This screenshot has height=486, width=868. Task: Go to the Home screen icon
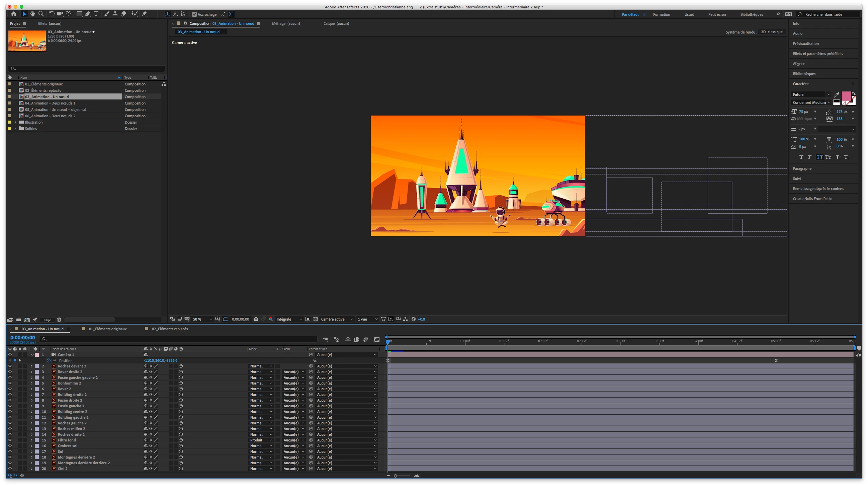[13, 14]
